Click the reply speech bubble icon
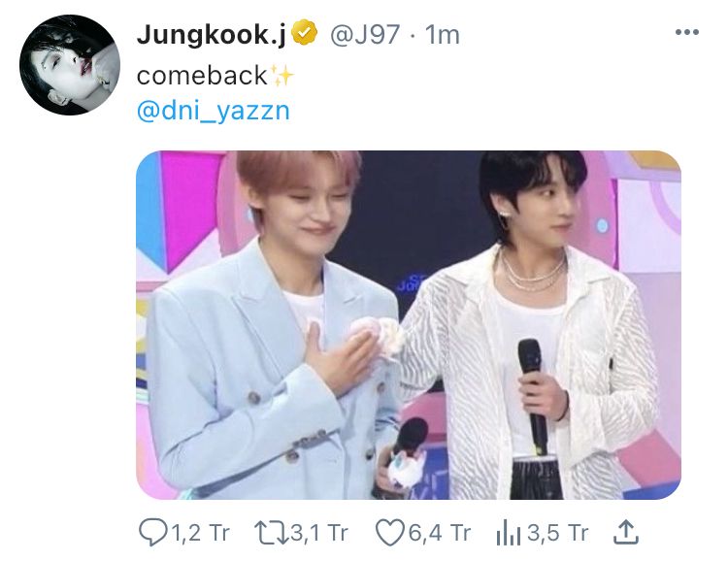Screen dimensions: 728x561 (152, 533)
